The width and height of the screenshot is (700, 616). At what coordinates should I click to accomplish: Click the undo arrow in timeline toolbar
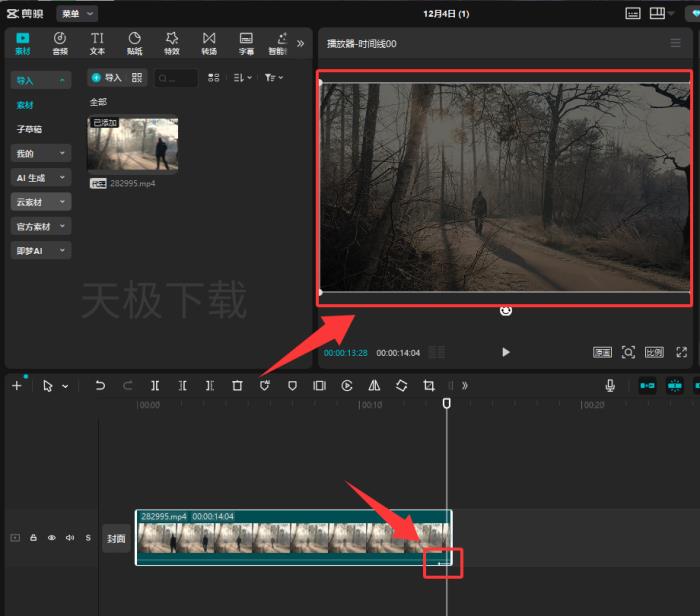tap(100, 385)
